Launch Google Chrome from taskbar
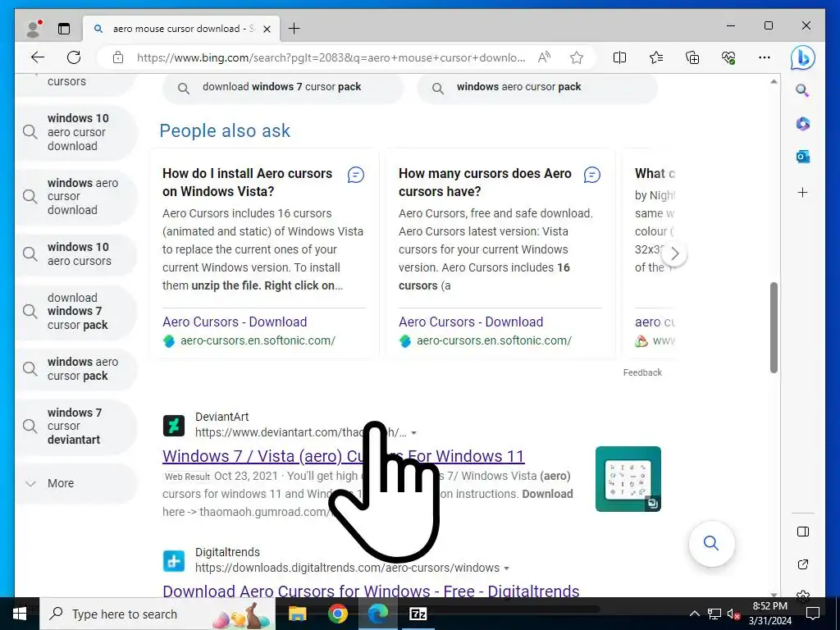This screenshot has height=630, width=840. coord(337,614)
